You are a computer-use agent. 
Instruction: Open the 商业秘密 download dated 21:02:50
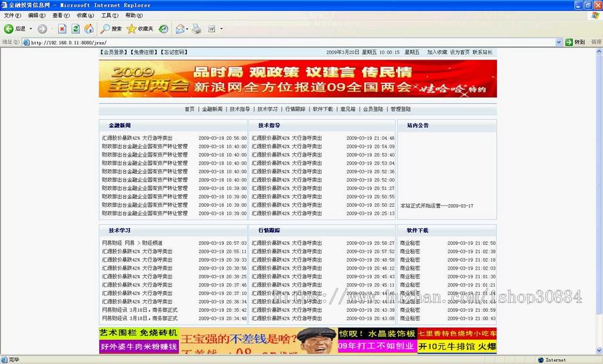(410, 243)
